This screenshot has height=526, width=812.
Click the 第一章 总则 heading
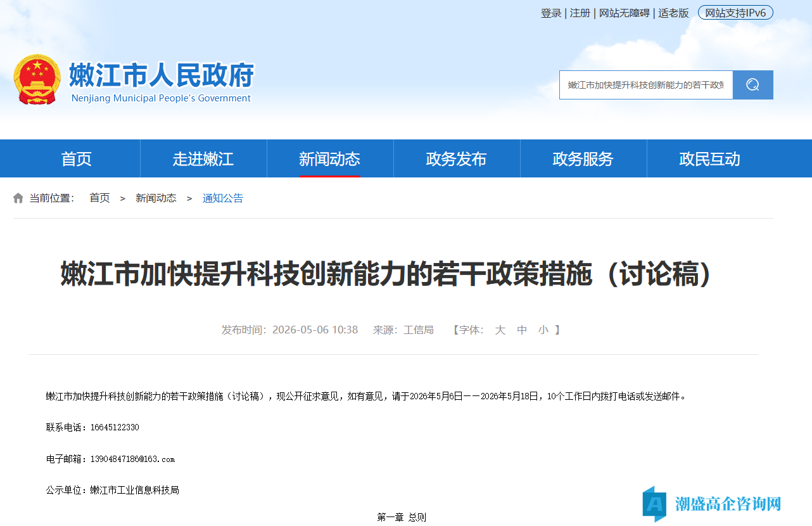pyautogui.click(x=402, y=517)
